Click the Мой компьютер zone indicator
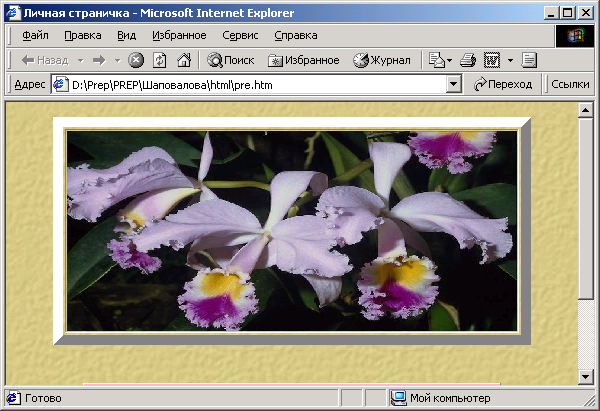Screen dimensions: 600x411 [x=450, y=398]
